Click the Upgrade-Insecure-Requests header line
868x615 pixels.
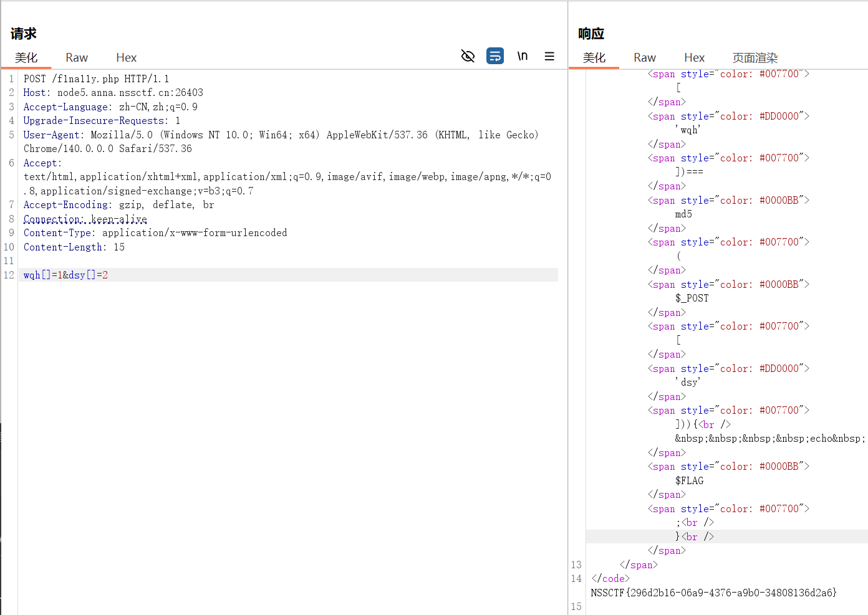coord(102,120)
